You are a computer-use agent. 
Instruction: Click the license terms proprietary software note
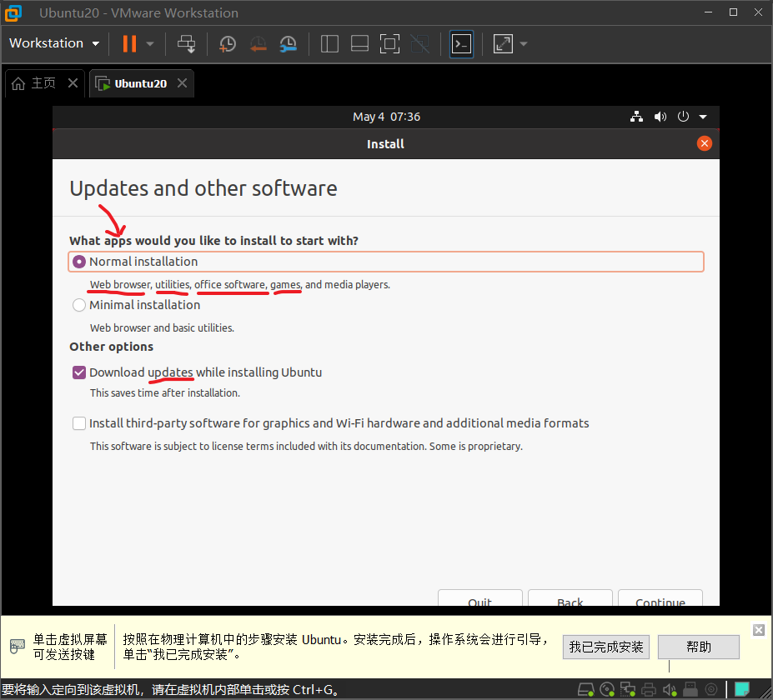point(306,447)
